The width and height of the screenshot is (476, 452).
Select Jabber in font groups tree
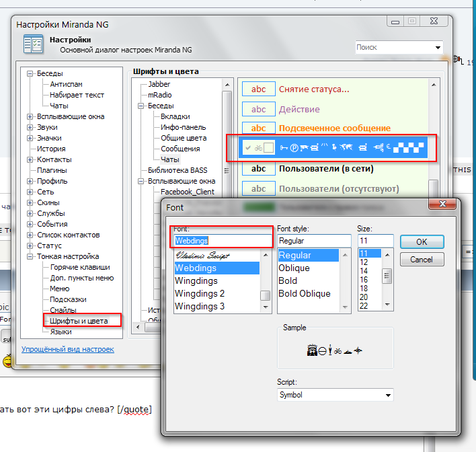(x=159, y=84)
